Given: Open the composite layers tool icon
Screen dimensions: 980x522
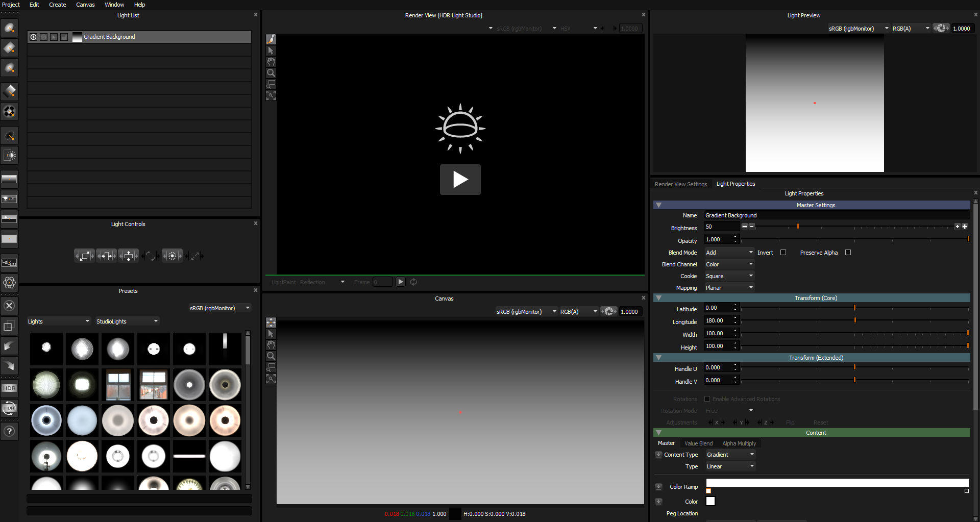Looking at the screenshot, I should tap(9, 263).
